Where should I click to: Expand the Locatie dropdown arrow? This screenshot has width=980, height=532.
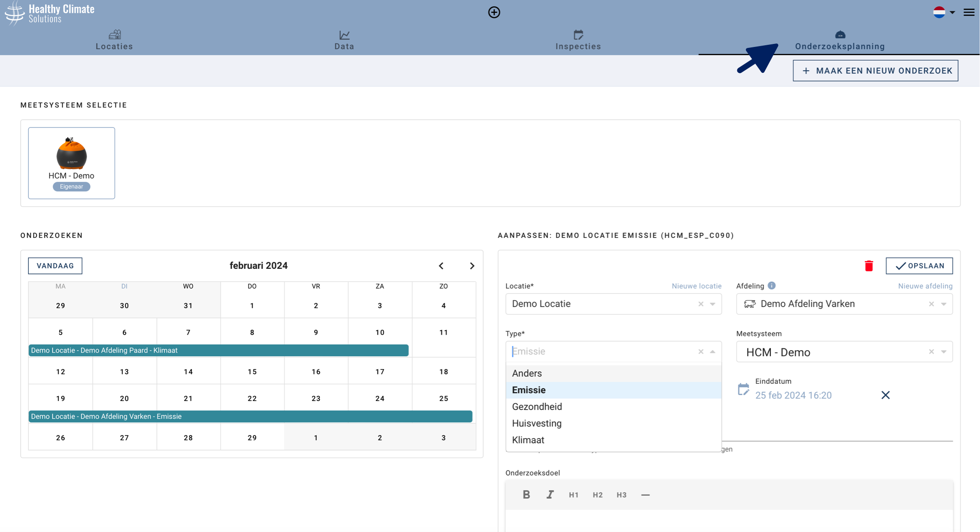pos(713,304)
